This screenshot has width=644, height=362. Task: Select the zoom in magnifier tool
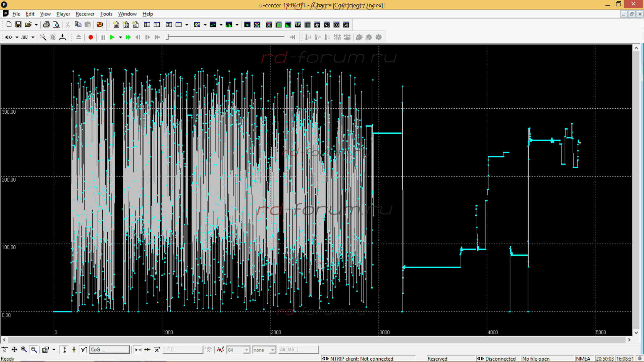[24, 350]
